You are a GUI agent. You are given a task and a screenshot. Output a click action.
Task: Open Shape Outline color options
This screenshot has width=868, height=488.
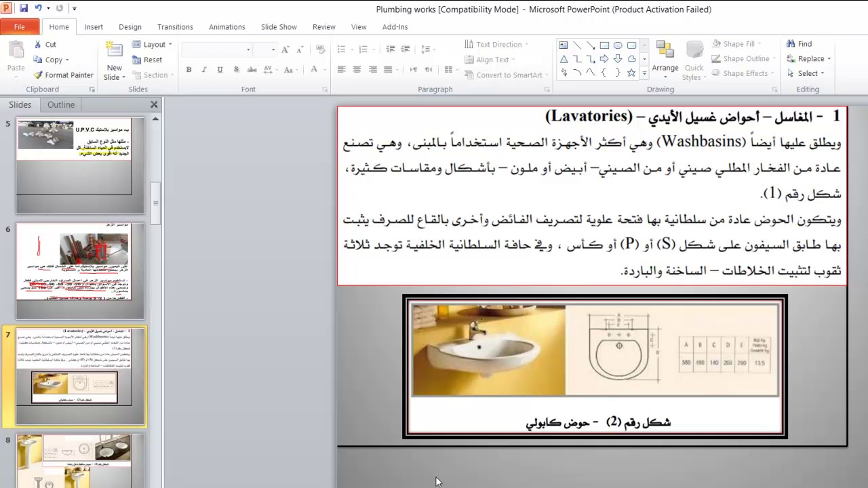[744, 59]
